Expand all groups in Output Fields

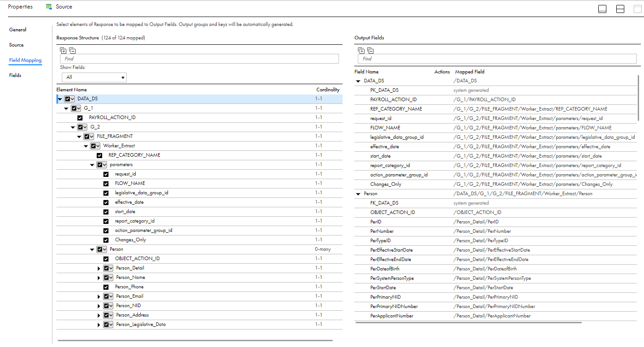(361, 51)
